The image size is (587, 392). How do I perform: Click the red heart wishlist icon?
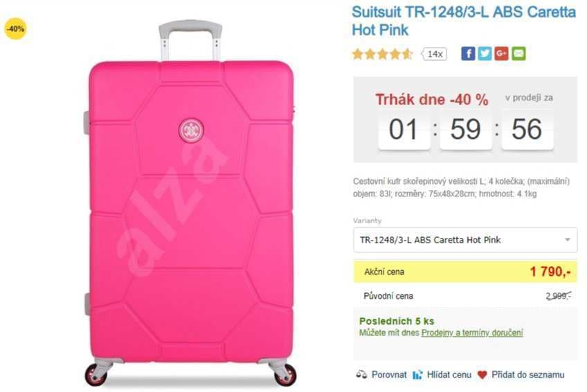(482, 375)
